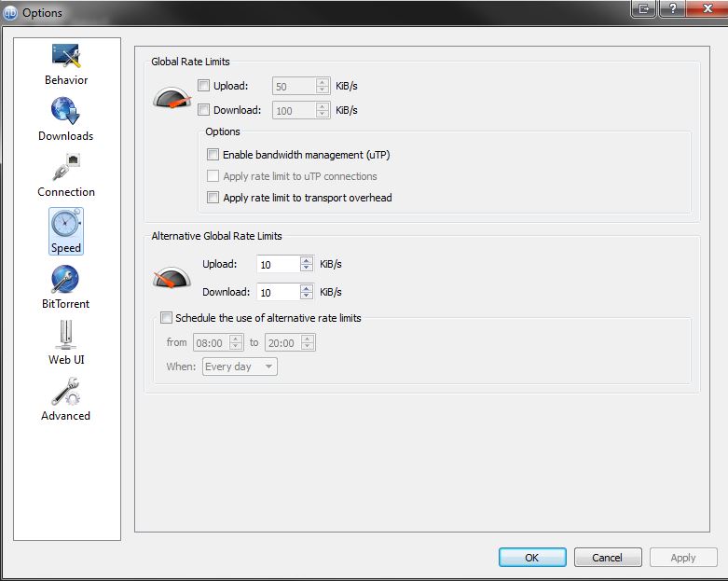This screenshot has height=581, width=728.
Task: Click the help question mark button
Action: coord(672,8)
